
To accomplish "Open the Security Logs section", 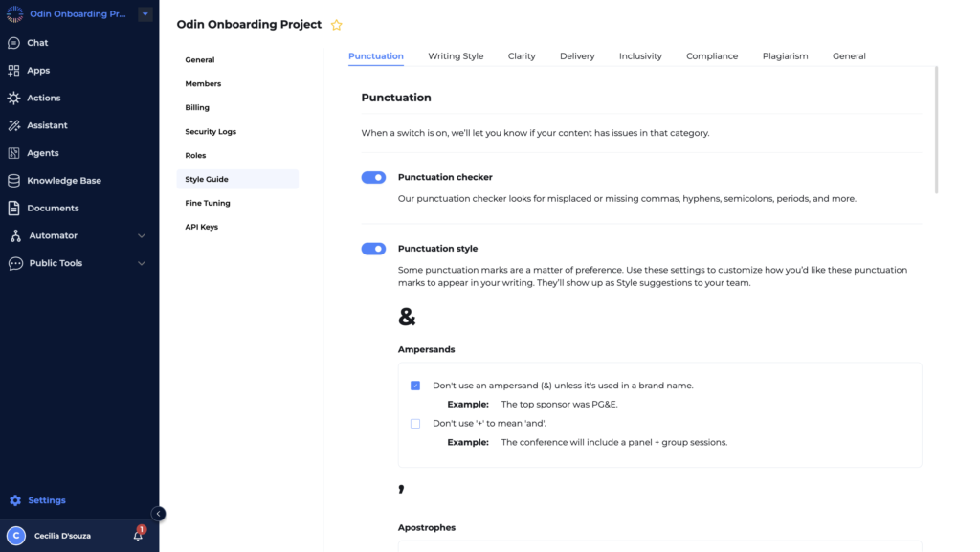I will (211, 131).
